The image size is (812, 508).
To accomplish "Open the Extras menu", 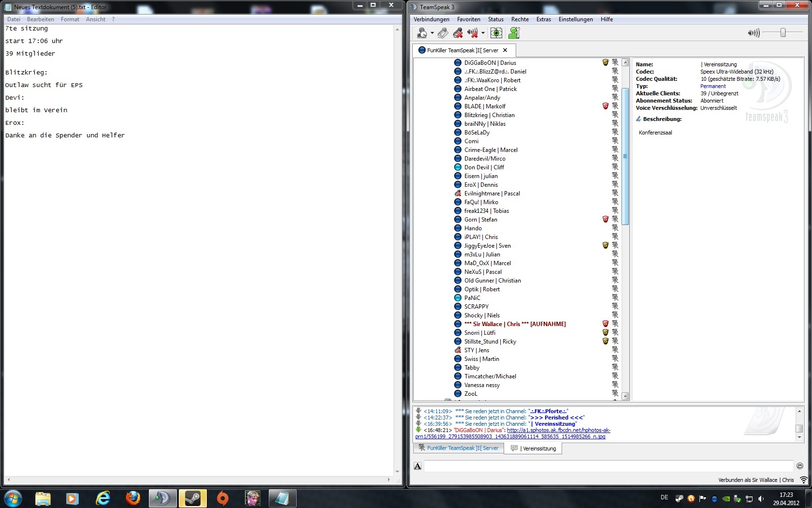I will pos(544,19).
